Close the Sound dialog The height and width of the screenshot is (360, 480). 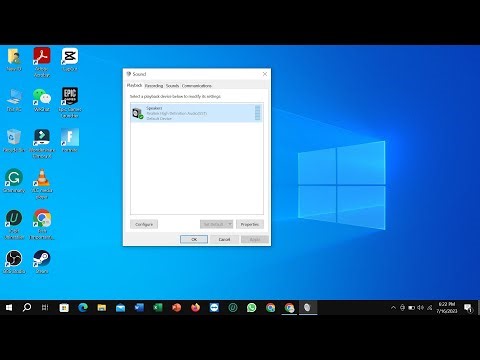click(x=265, y=74)
